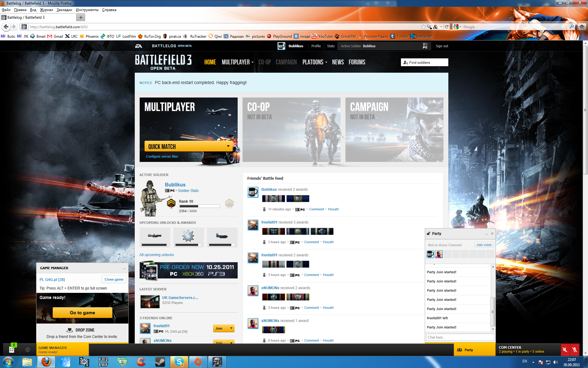Click the Find soldiers search field
The image size is (588, 368).
[x=424, y=62]
